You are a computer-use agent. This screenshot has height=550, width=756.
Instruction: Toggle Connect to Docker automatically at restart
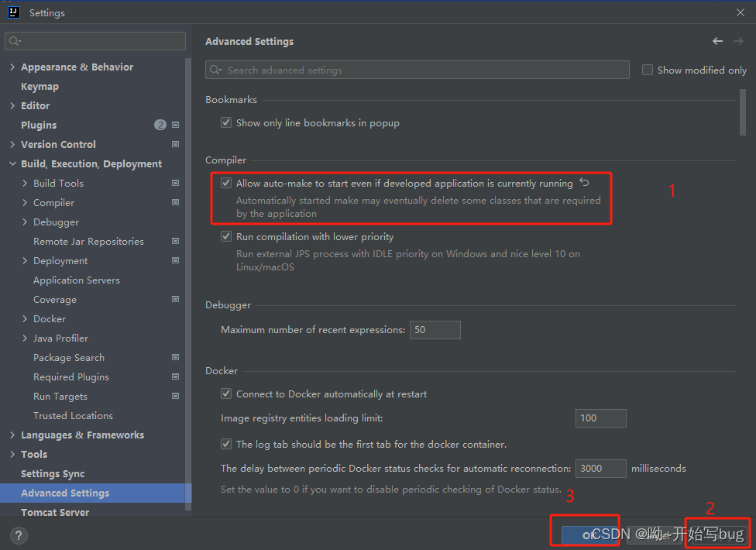click(x=225, y=394)
